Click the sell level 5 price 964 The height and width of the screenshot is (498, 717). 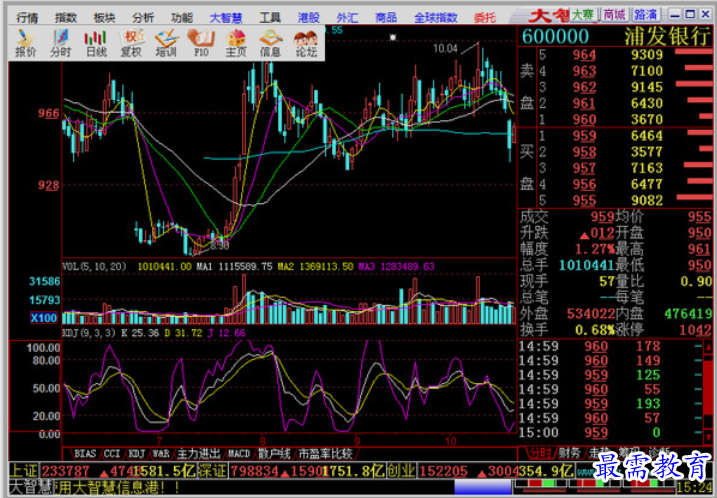584,55
